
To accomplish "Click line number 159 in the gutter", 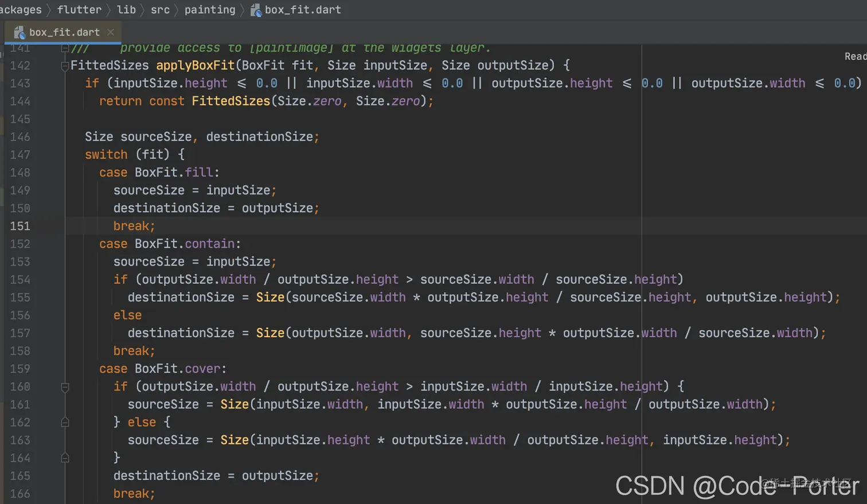I will click(x=20, y=369).
